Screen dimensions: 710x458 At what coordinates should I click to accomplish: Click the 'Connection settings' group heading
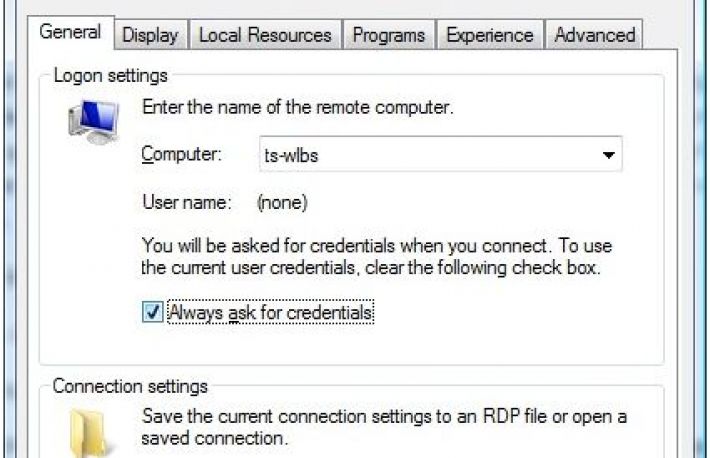(130, 386)
